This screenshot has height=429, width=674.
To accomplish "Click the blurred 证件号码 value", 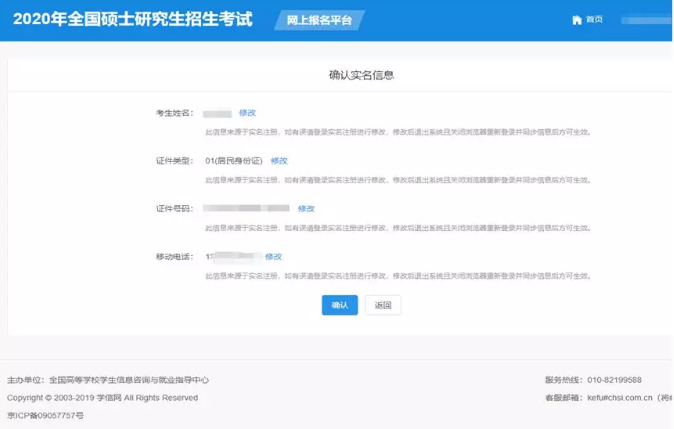I will click(246, 209).
